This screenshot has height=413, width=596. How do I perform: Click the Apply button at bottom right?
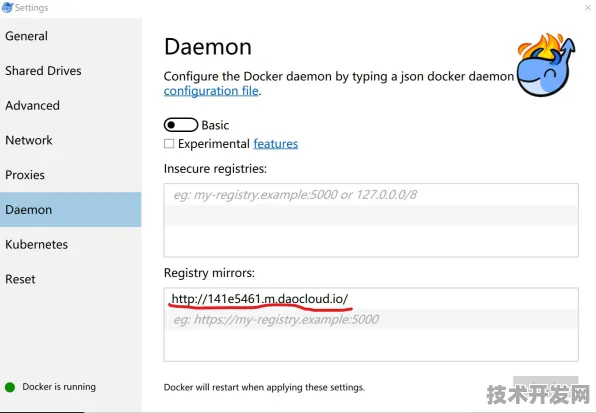545,384
